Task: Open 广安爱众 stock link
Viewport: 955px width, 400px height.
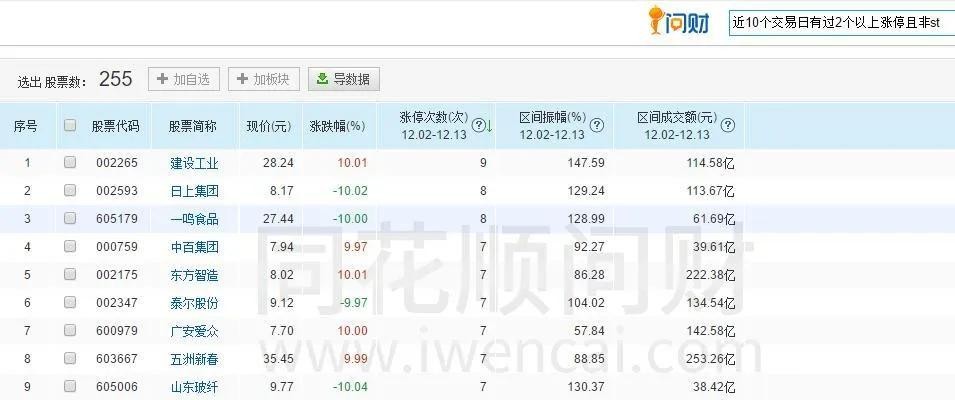Action: 193,331
